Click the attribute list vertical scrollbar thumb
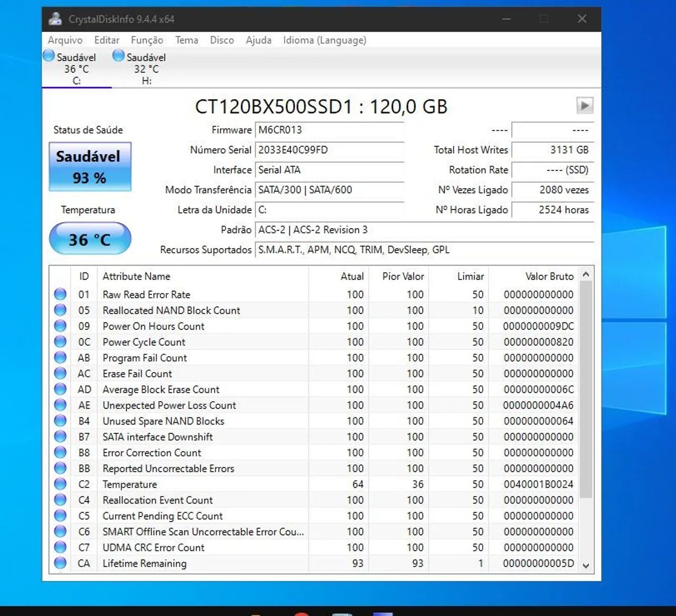The image size is (676, 616). [586, 389]
